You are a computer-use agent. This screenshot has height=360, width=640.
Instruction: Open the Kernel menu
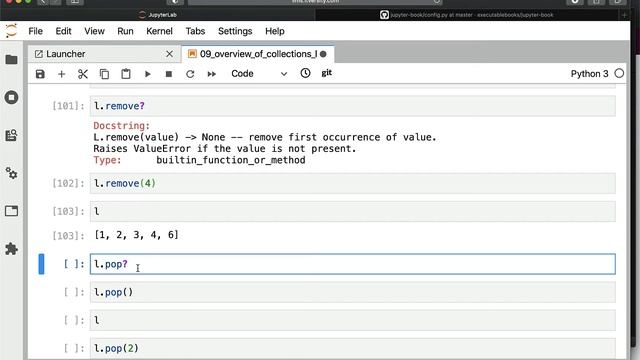click(x=159, y=31)
